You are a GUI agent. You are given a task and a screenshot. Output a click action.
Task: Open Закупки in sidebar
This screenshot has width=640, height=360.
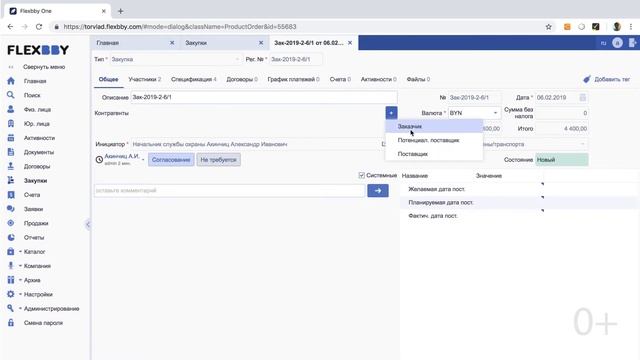click(x=35, y=180)
